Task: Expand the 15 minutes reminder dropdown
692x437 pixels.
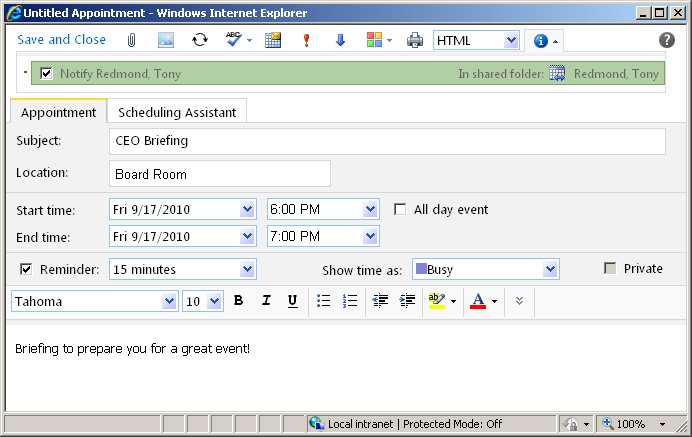Action: (247, 269)
